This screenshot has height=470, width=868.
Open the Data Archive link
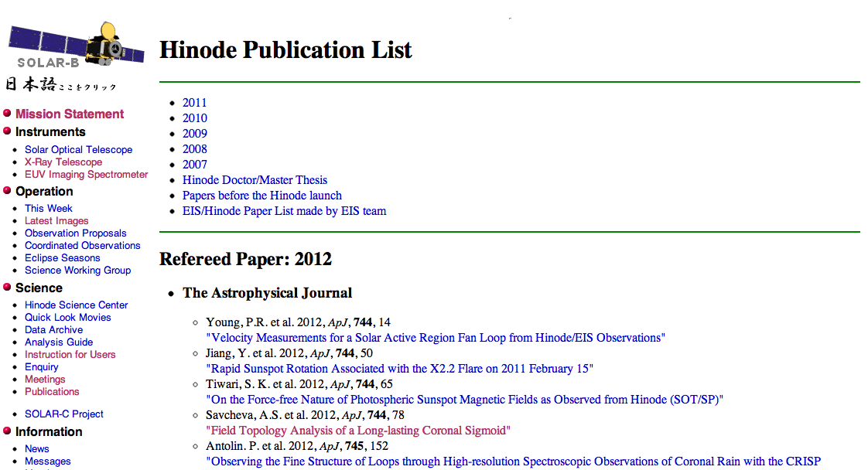tap(53, 330)
